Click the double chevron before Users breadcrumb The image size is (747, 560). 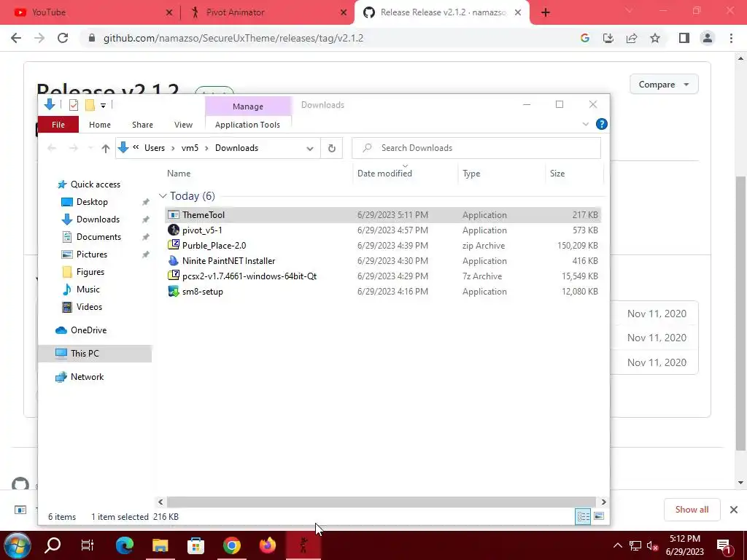tap(136, 147)
